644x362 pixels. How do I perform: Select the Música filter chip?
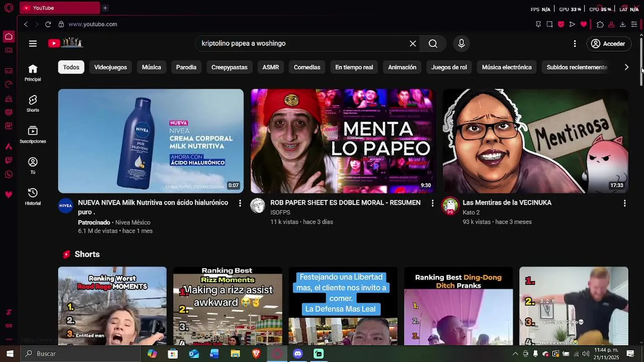coord(151,67)
